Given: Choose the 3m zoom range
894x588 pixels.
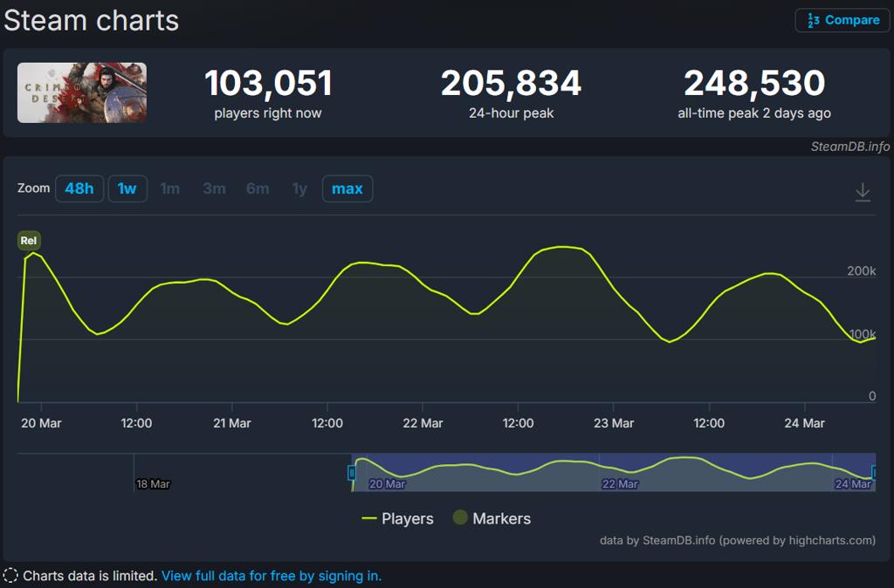Looking at the screenshot, I should 214,188.
